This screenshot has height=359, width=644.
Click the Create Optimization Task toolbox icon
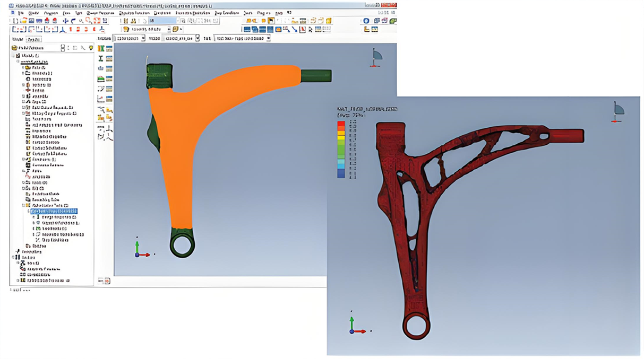point(101,49)
